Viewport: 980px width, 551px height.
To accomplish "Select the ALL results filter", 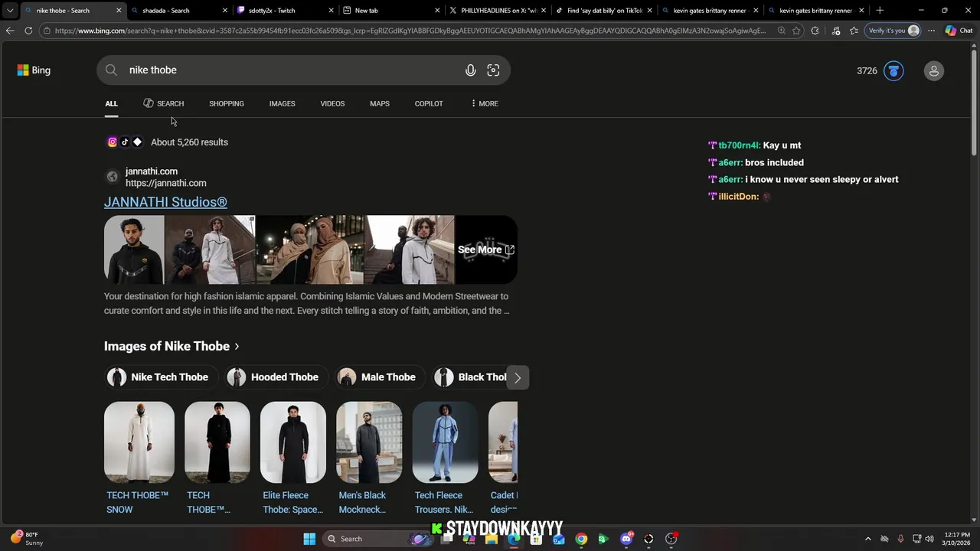I will click(x=112, y=104).
